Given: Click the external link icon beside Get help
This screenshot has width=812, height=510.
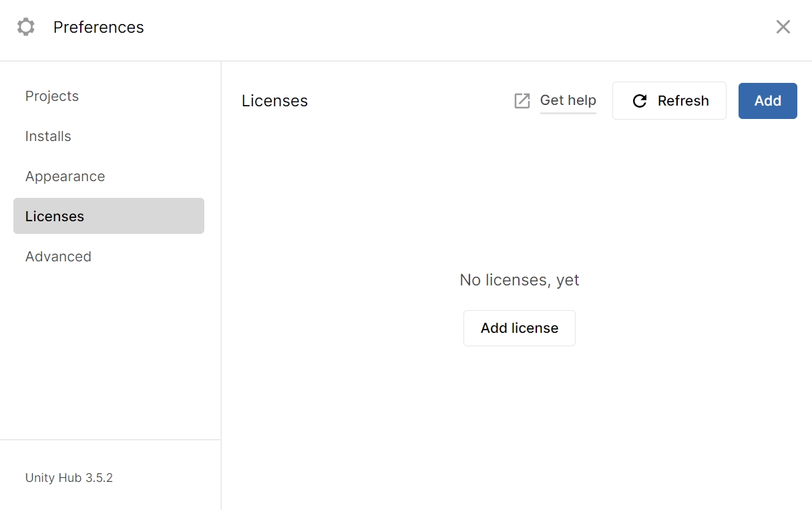Looking at the screenshot, I should [x=522, y=101].
